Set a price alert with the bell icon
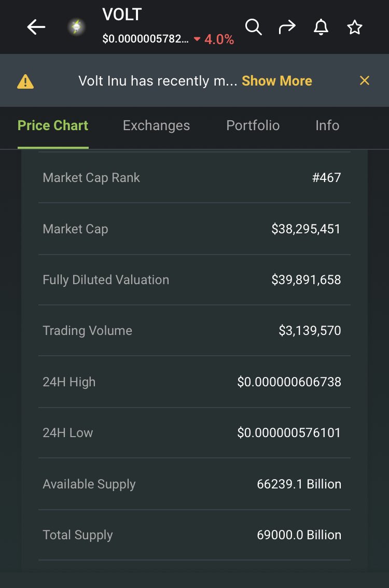Image resolution: width=389 pixels, height=588 pixels. [x=321, y=27]
